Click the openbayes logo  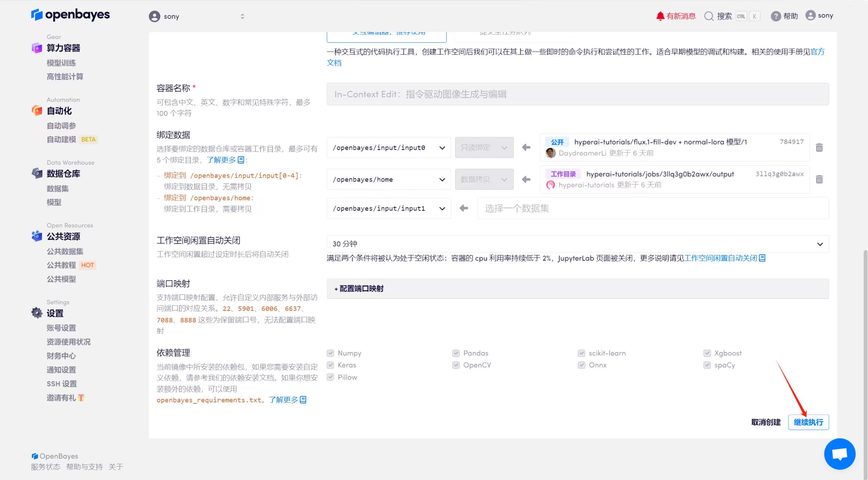tap(70, 15)
